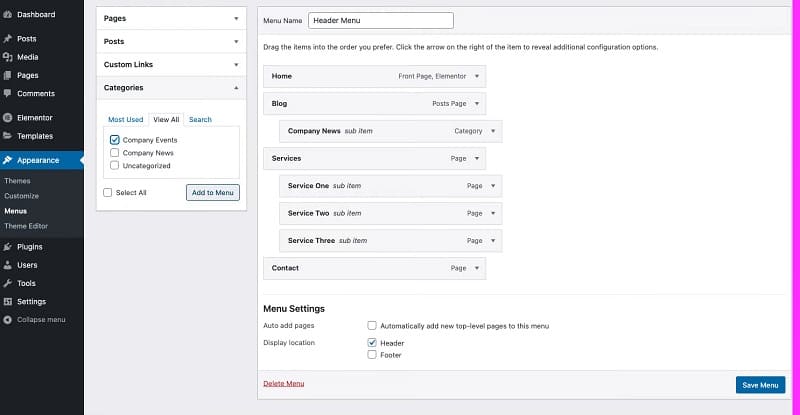Click the Dashboard gauge icon

(x=7, y=15)
